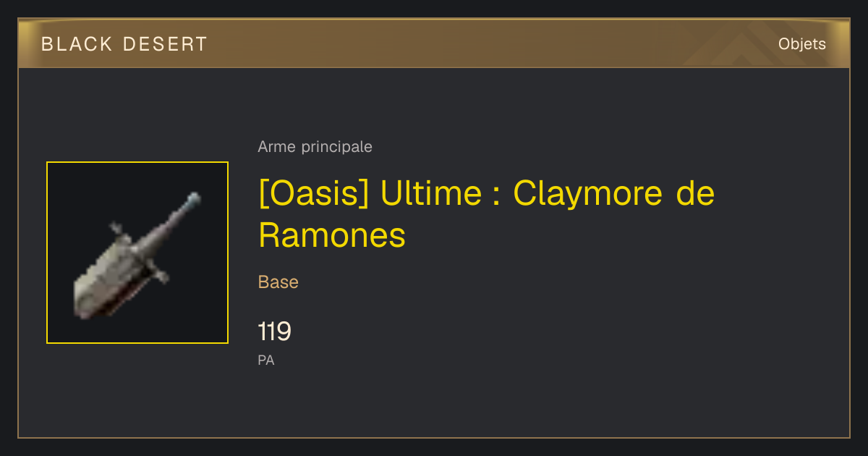Click the Claymore de Ramones item icon
The height and width of the screenshot is (456, 868).
(x=137, y=253)
